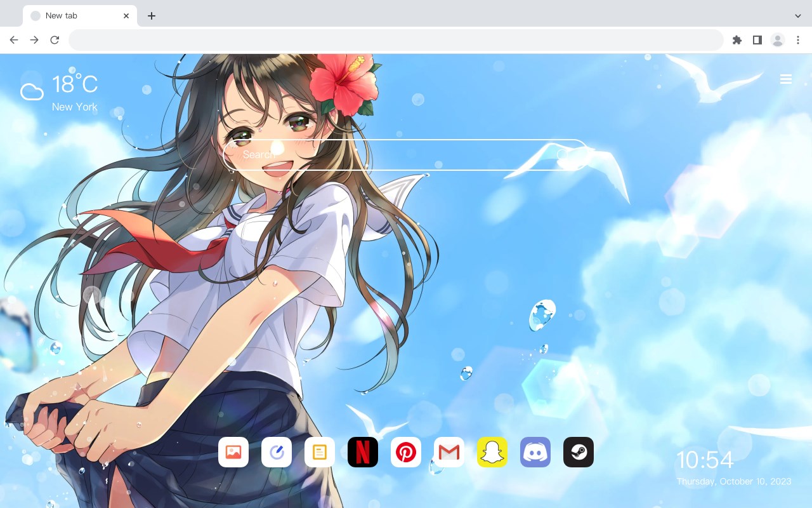Viewport: 812px width, 508px height.
Task: Click the 10:54 clock display
Action: [x=705, y=460]
